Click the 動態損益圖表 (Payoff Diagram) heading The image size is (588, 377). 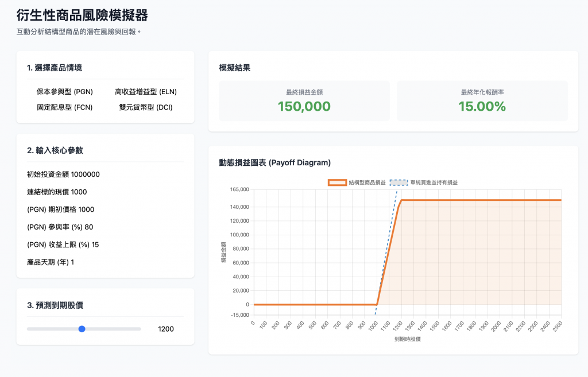275,162
